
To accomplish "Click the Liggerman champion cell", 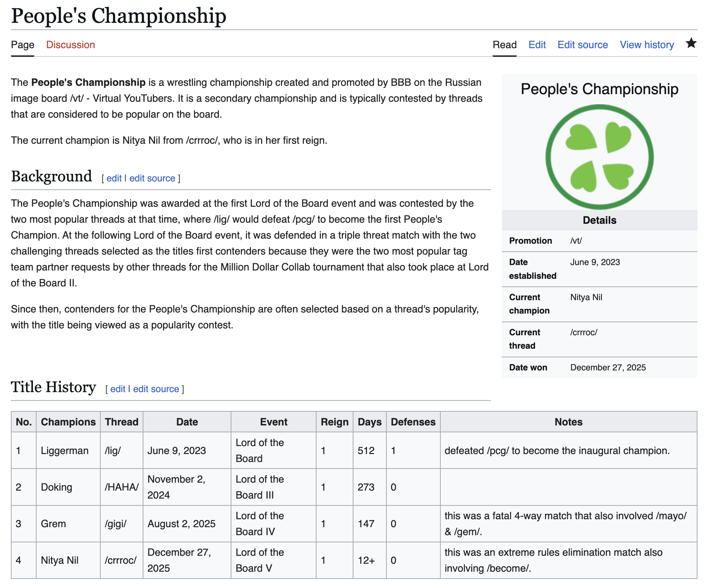I will point(64,450).
